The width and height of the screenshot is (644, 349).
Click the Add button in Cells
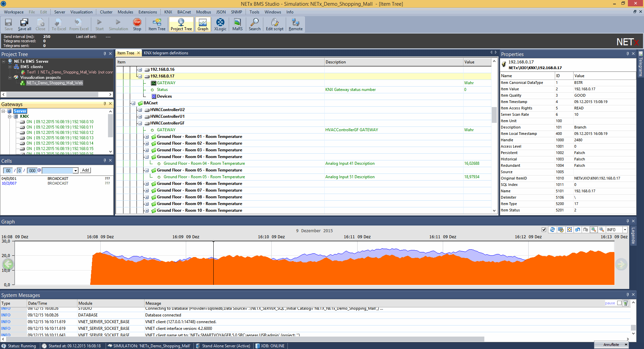pyautogui.click(x=86, y=170)
